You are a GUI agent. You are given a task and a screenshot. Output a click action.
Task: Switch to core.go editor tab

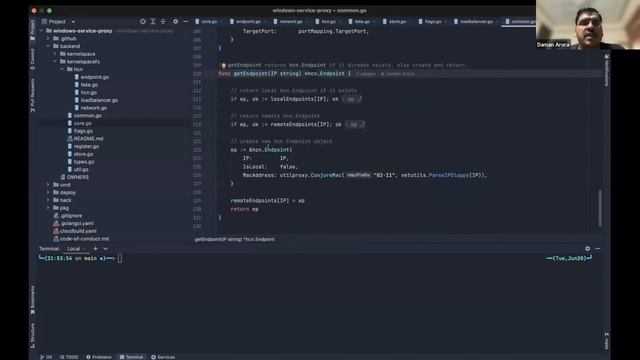(209, 22)
